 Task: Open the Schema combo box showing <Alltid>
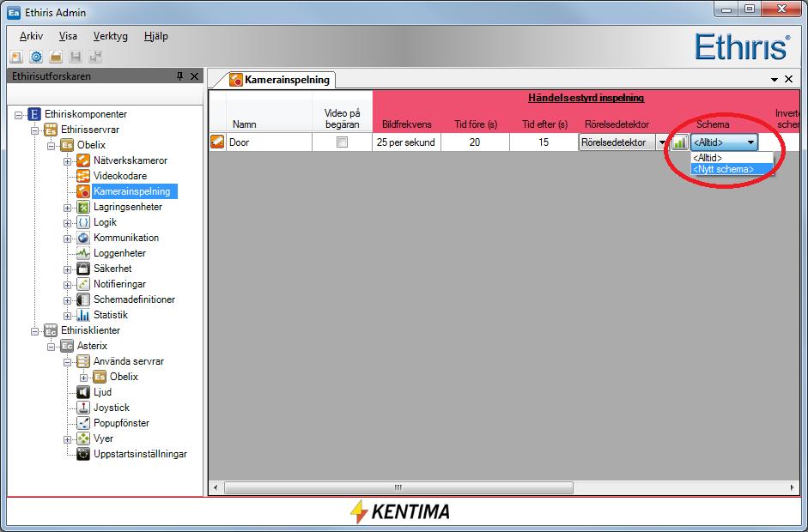pyautogui.click(x=724, y=142)
